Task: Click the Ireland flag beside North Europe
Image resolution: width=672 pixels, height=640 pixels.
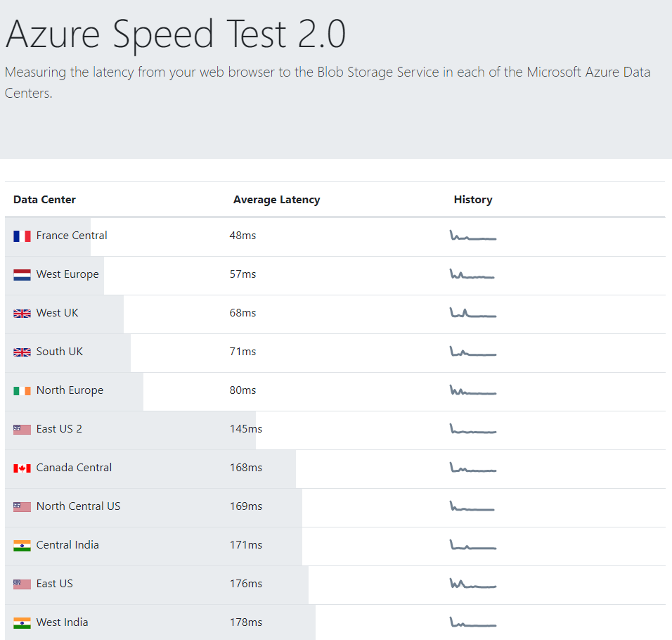Action: (22, 391)
